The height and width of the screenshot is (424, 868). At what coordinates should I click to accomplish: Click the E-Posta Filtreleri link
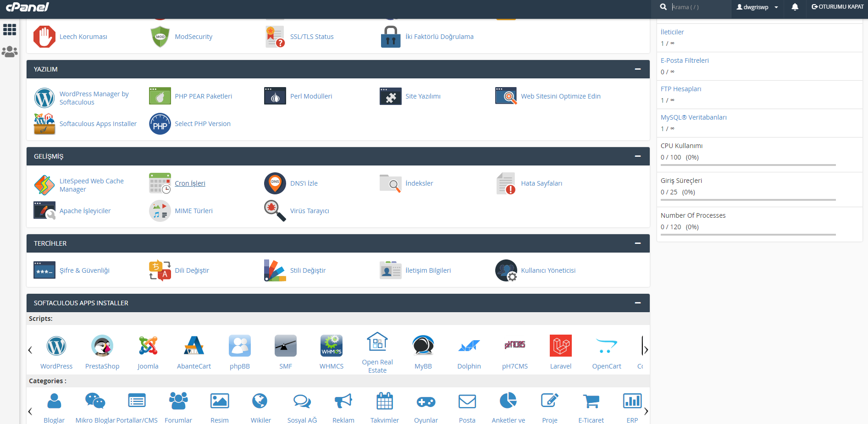[x=685, y=61]
